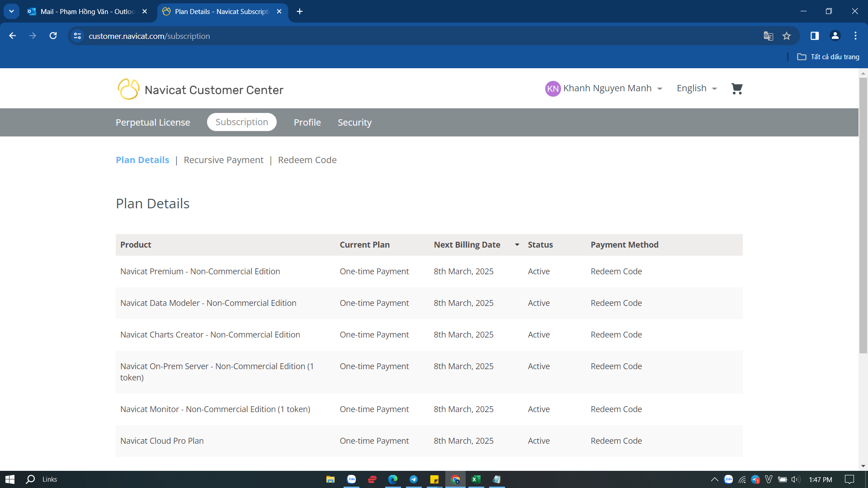868x488 pixels.
Task: Select the Navicat Data Modeler row
Action: click(429, 303)
